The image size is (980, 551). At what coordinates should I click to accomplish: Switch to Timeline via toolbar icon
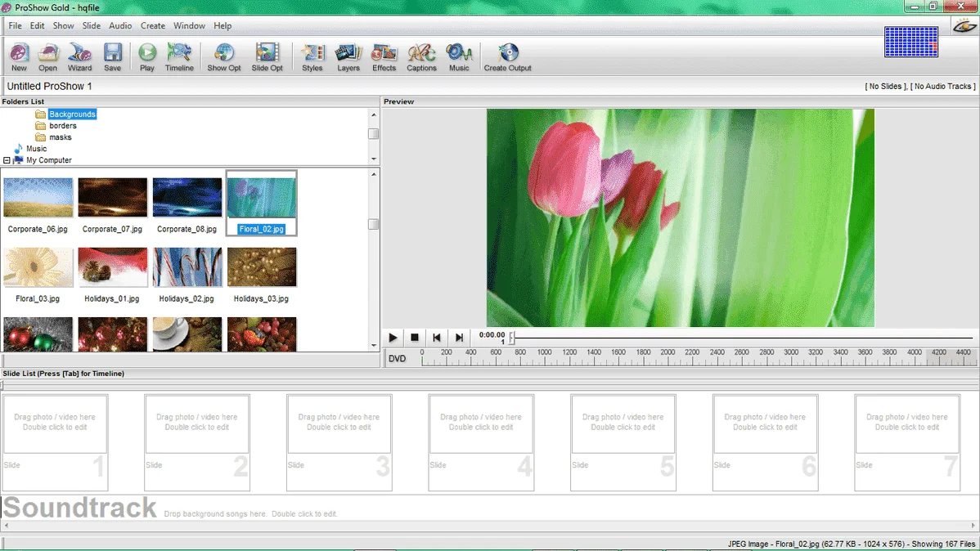tap(179, 57)
